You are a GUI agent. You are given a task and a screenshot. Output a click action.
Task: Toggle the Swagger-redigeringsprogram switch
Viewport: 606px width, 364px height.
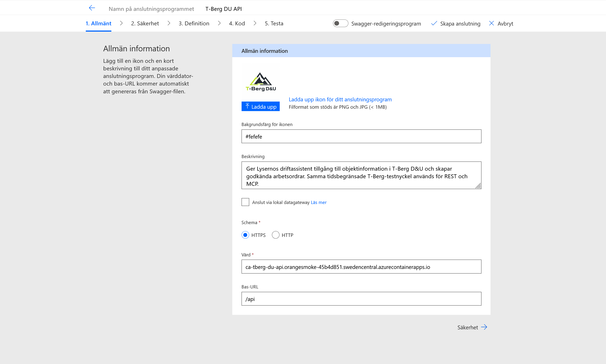tap(340, 23)
